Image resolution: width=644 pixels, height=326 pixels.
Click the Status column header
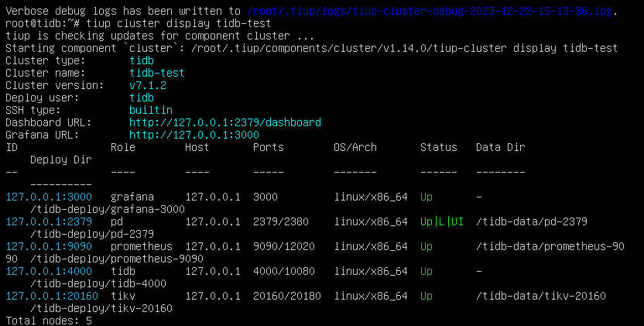click(x=439, y=147)
